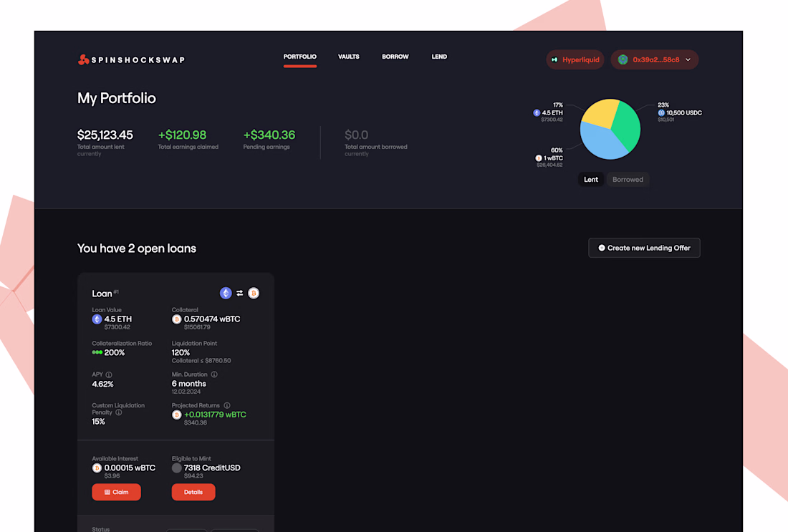This screenshot has width=788, height=532.
Task: Open the Vaults tab
Action: pos(349,57)
